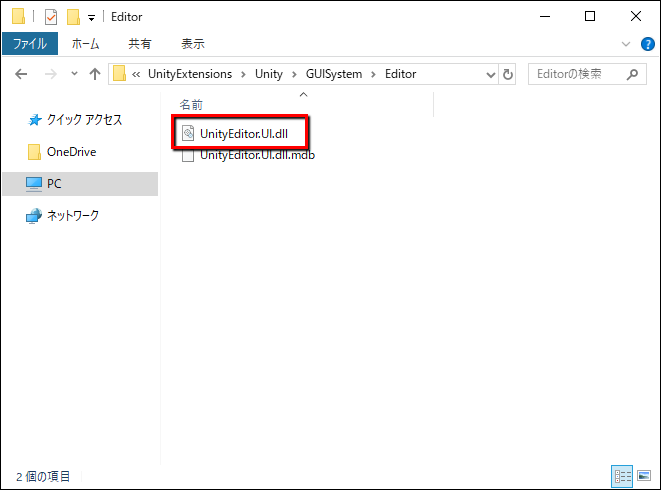Expand the chevron after Unity breadcrumb
This screenshot has width=661, height=490.
pyautogui.click(x=294, y=75)
